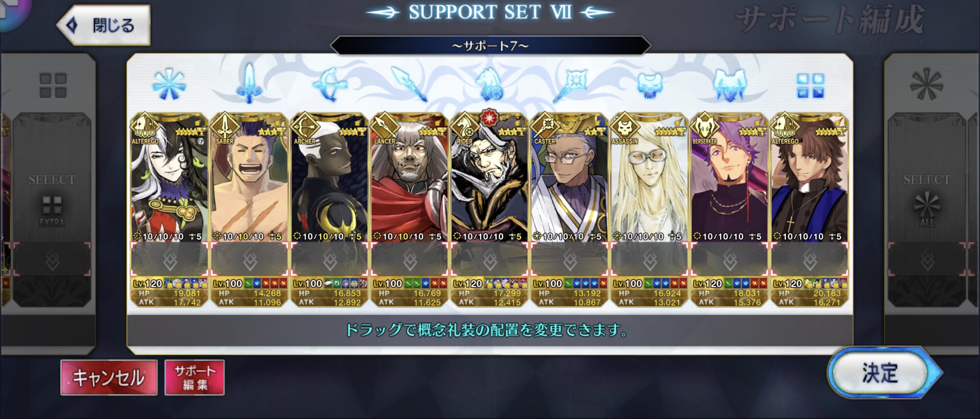980x419 pixels.
Task: Select the Saber class sword icon
Action: tap(249, 83)
